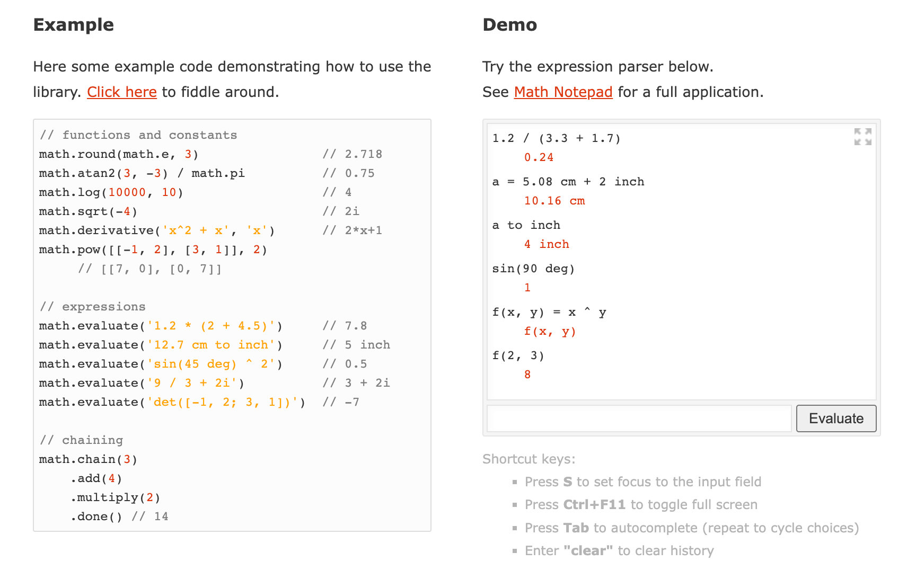Image resolution: width=916 pixels, height=588 pixels.
Task: Click the "1.2 / (3.3 + 1.7)" history expression
Action: [556, 138]
